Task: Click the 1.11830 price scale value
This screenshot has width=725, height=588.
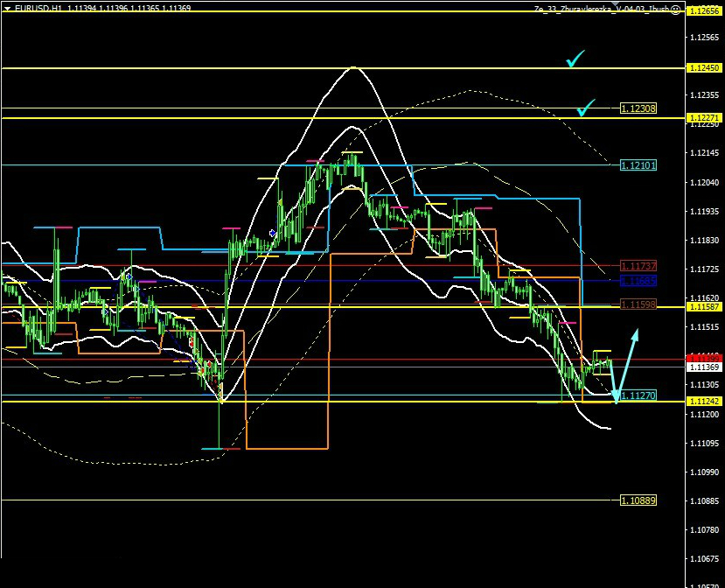Action: click(x=705, y=241)
